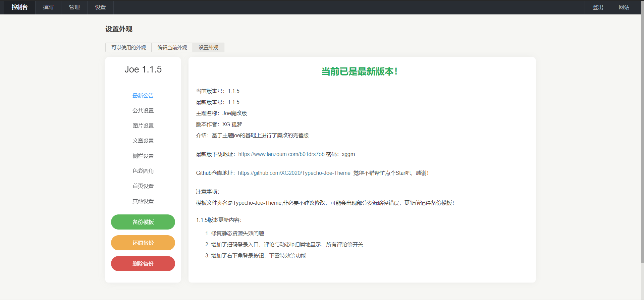Click list item about 右下角登录按钮
This screenshot has height=300, width=644.
coord(259,256)
